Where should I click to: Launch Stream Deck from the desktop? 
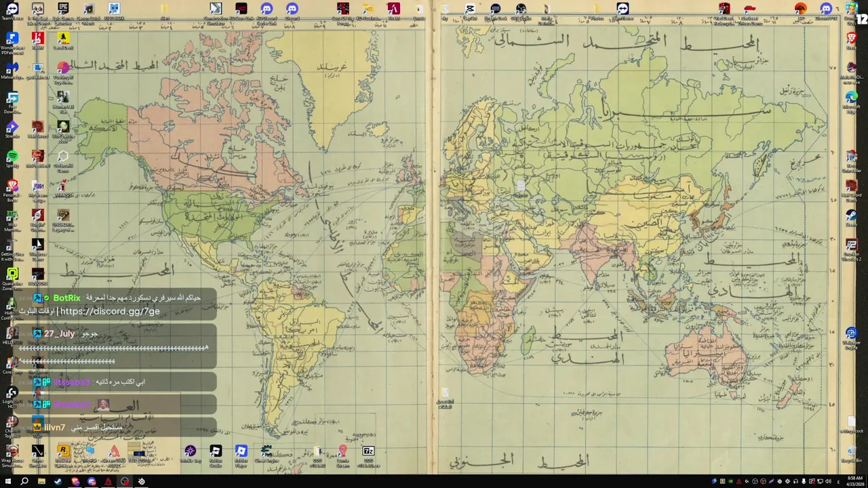click(x=495, y=12)
